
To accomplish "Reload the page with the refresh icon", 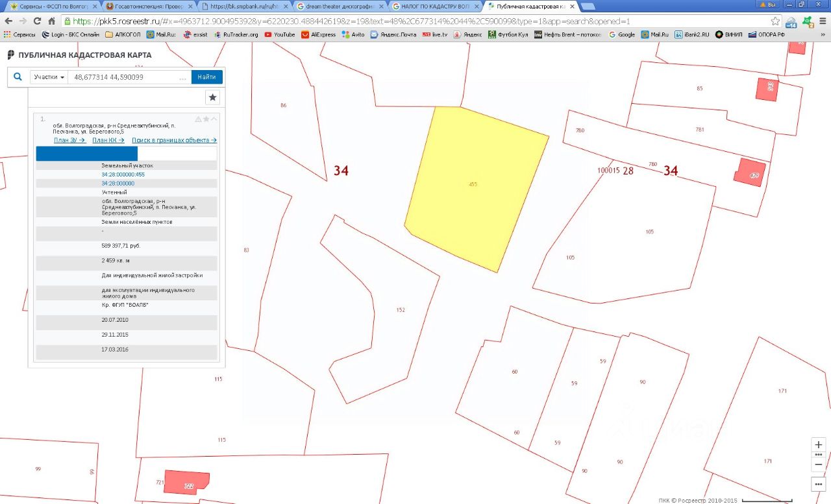I will point(37,21).
